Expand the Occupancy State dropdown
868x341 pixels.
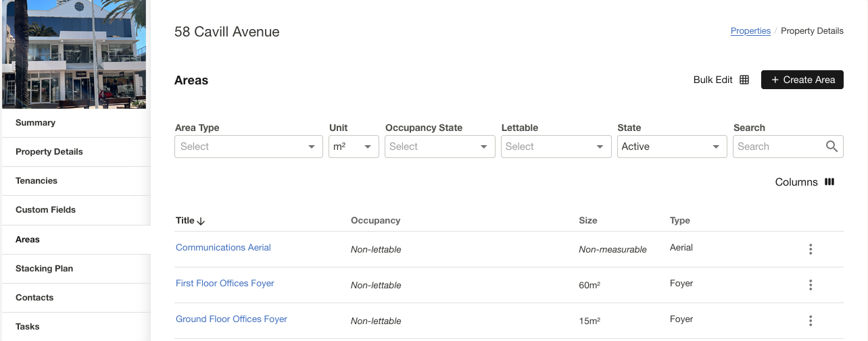439,147
